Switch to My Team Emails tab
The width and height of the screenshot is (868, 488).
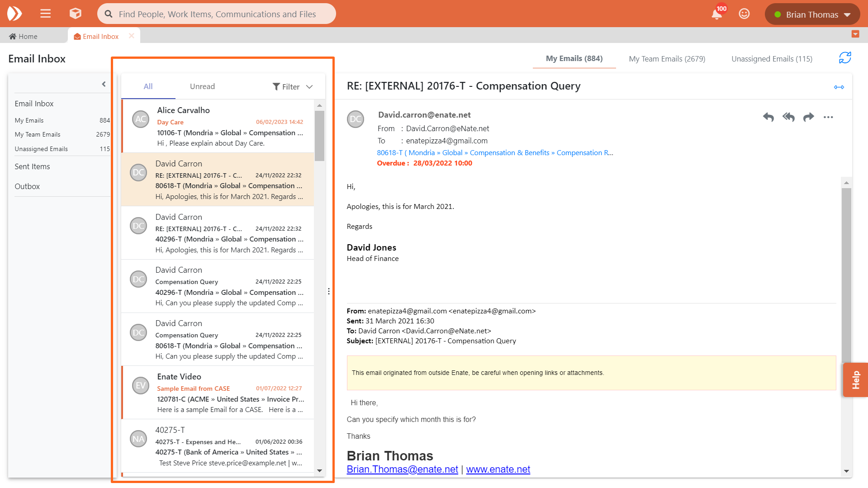coord(667,59)
